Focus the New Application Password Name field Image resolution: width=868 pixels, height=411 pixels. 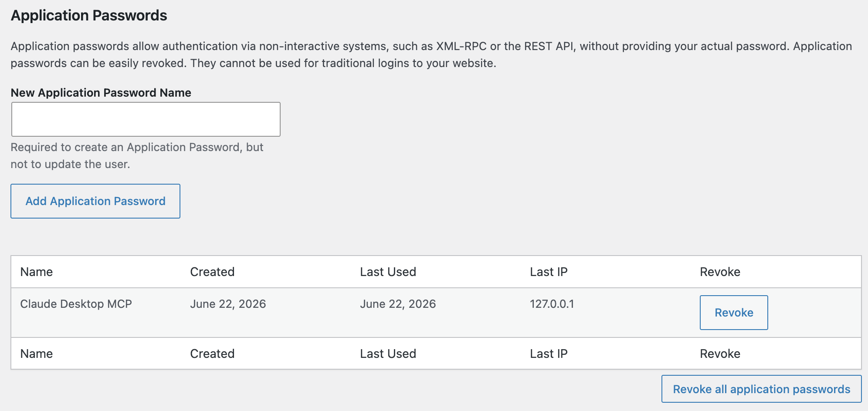click(146, 119)
